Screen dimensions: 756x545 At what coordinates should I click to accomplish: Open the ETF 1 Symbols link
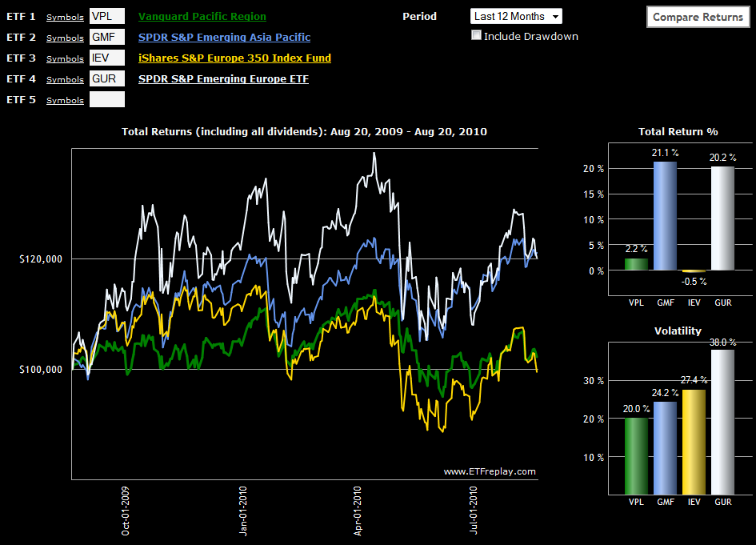65,17
